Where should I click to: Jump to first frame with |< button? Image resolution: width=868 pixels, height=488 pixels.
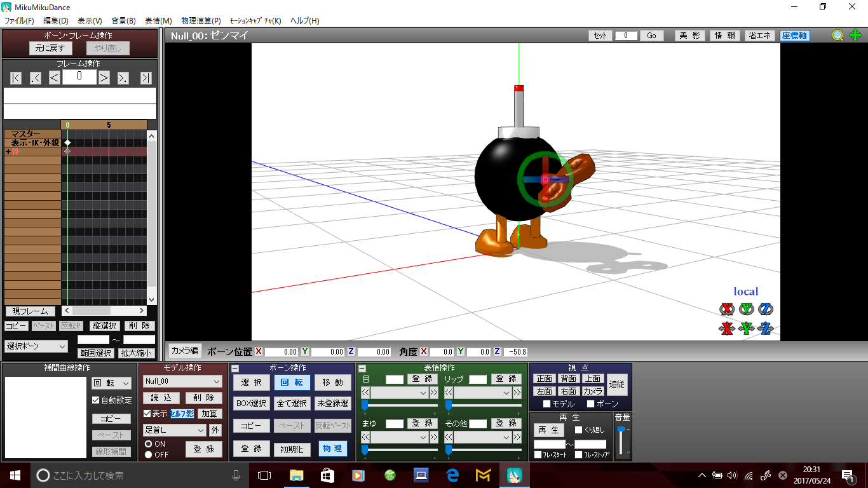click(16, 78)
